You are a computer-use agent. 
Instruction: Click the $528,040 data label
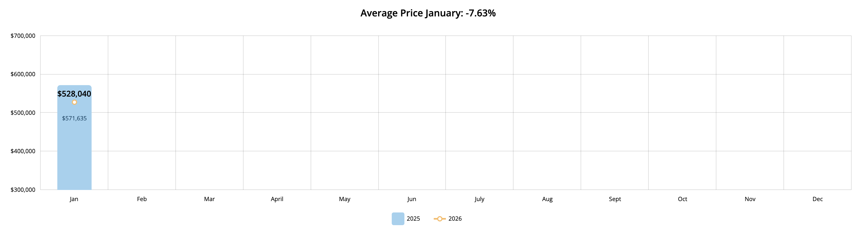click(74, 94)
